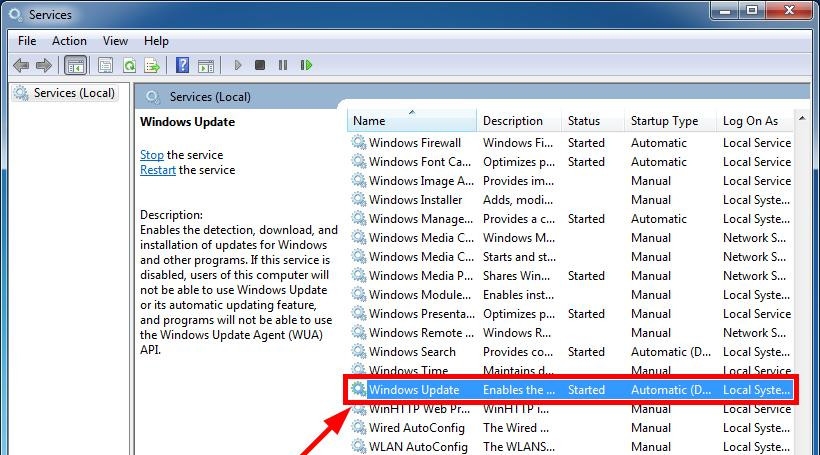This screenshot has width=820, height=455.
Task: Click gear icon of Windows Font Cache row
Action: pos(359,162)
